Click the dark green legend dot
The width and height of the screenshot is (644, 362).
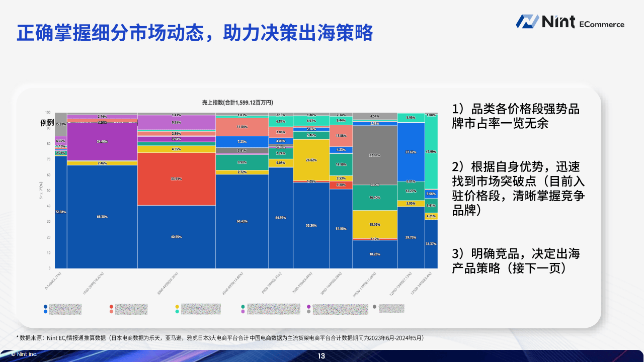pos(243,306)
